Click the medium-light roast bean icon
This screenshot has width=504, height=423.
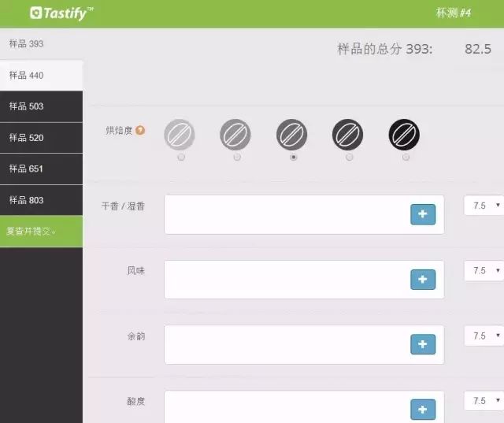click(x=235, y=135)
